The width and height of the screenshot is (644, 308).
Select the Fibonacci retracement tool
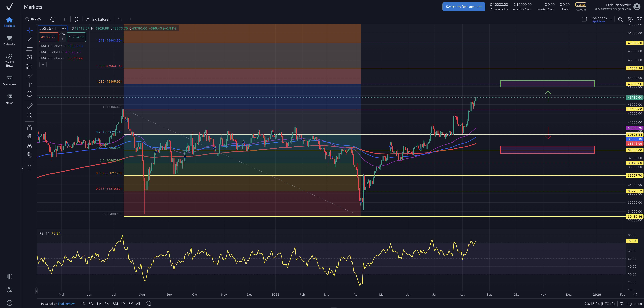(x=30, y=48)
